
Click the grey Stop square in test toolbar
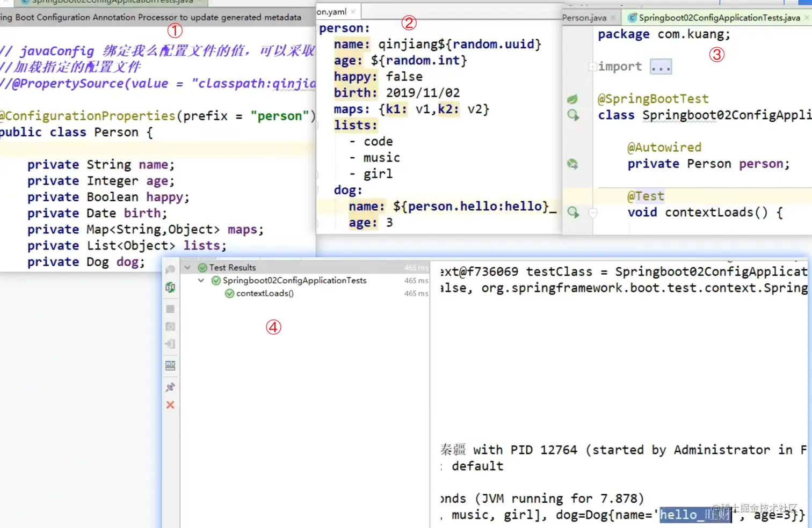(170, 309)
